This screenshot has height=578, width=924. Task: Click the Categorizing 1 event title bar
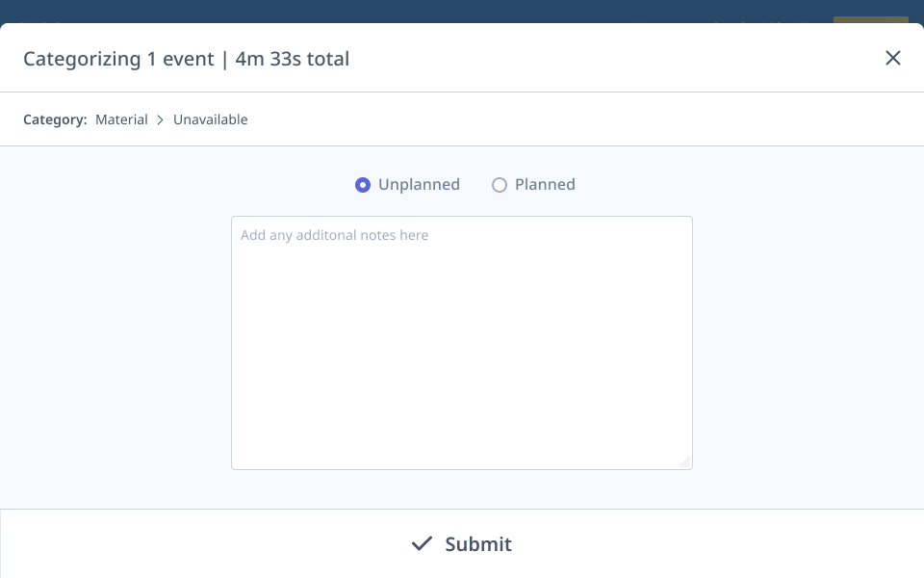pyautogui.click(x=188, y=59)
